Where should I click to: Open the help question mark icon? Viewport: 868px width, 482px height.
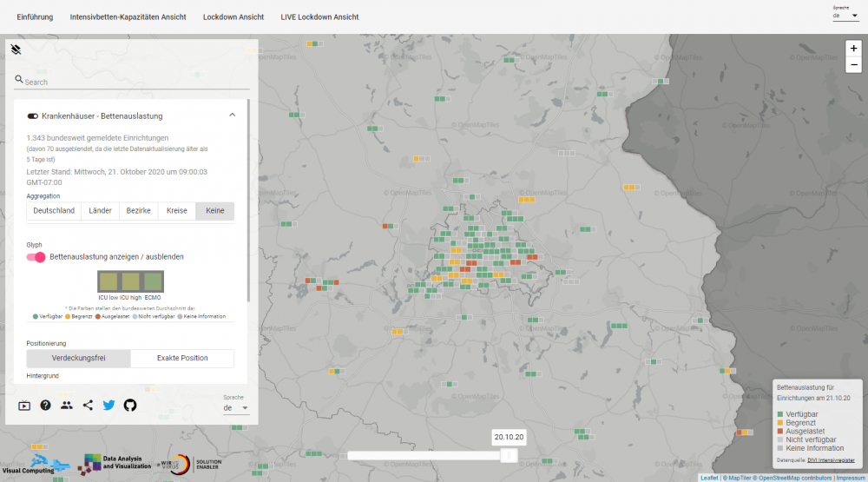45,405
